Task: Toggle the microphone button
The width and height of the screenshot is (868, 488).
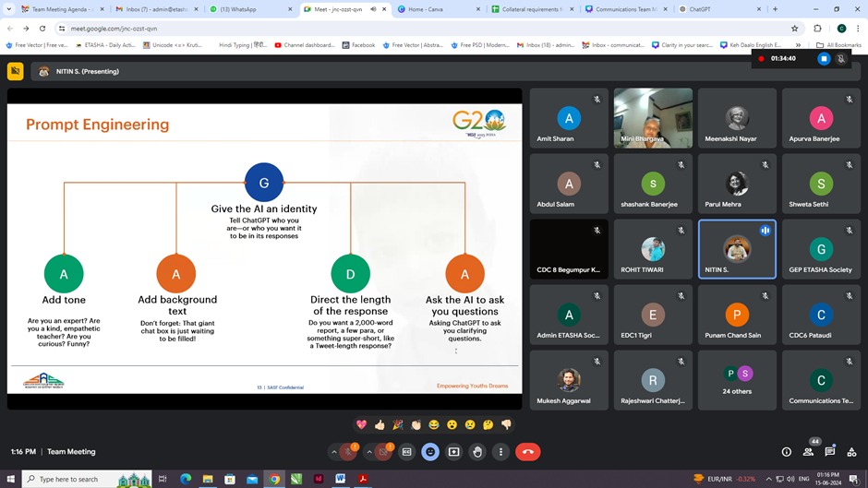Action: (x=348, y=452)
